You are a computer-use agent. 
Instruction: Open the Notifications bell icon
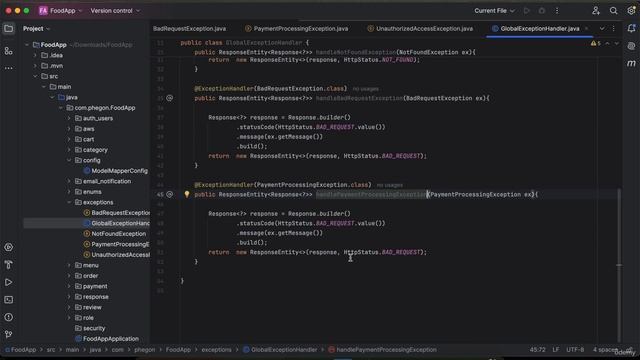[631, 29]
